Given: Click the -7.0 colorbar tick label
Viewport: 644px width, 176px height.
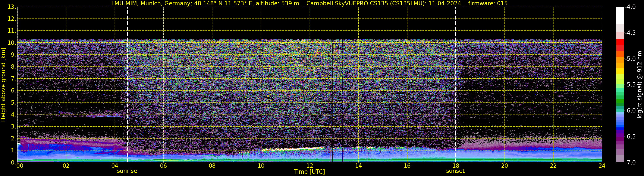Looking at the screenshot, I should point(630,162).
